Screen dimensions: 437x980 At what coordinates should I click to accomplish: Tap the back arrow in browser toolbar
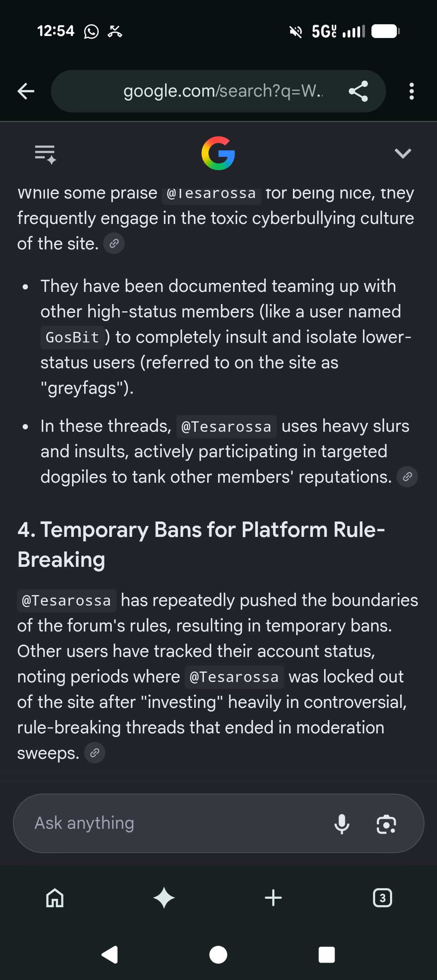[26, 91]
